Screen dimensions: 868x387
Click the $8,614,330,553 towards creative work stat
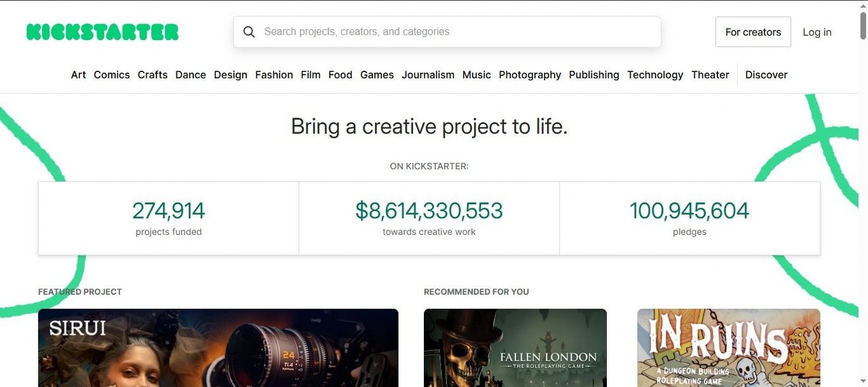coord(429,218)
